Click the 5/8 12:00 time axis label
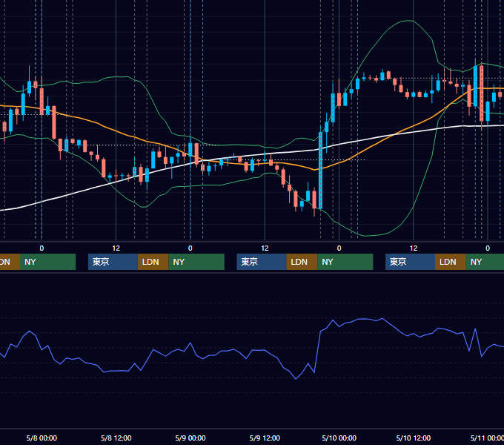Screen dimensions: 504x445 click(116, 438)
